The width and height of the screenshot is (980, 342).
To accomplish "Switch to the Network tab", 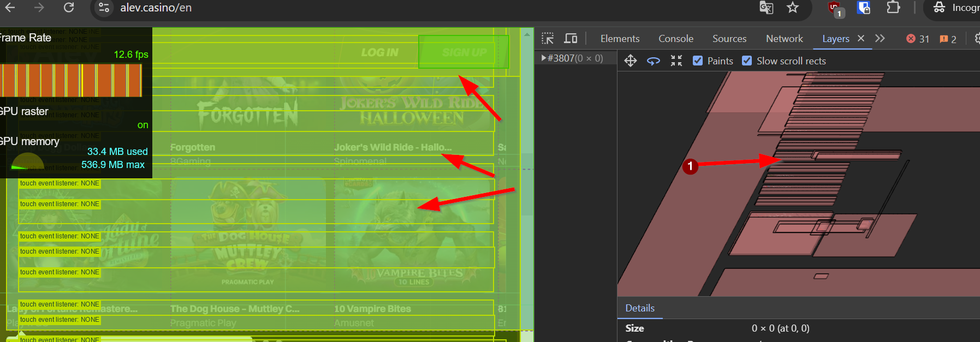I will (x=784, y=39).
